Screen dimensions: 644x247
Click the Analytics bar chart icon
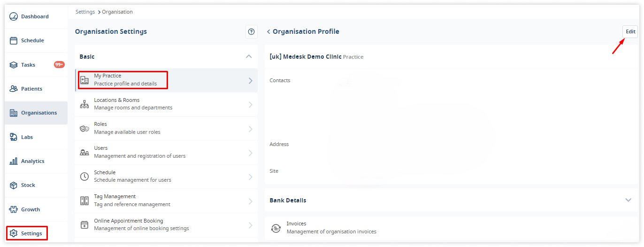click(13, 161)
